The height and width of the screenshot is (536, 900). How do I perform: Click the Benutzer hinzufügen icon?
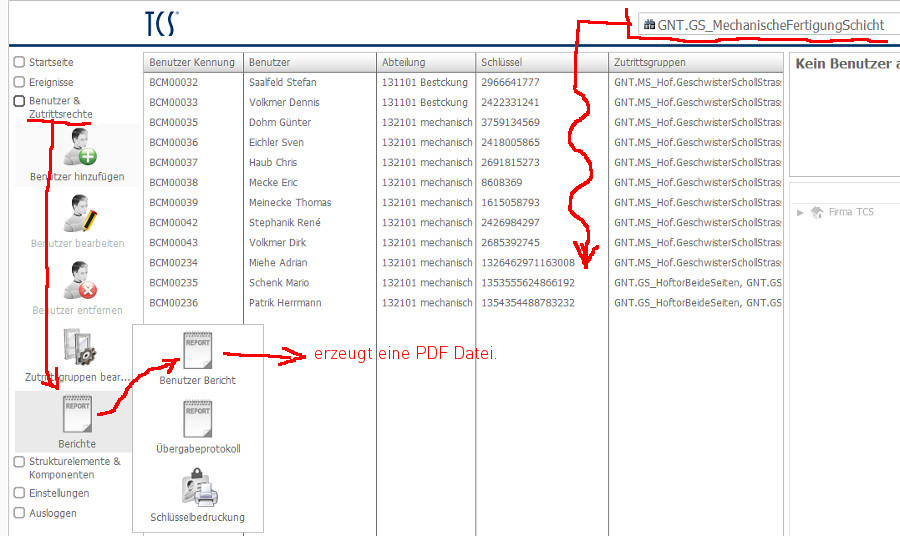[x=78, y=147]
